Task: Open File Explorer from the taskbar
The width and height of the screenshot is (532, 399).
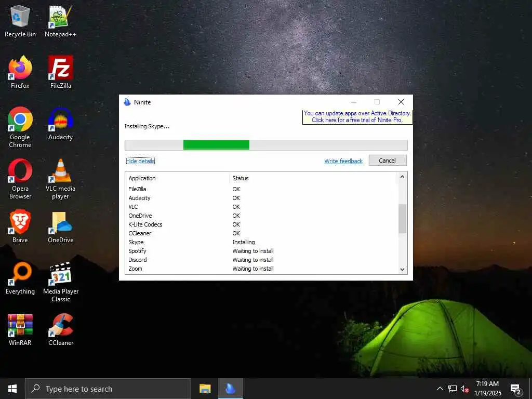Action: coord(205,389)
